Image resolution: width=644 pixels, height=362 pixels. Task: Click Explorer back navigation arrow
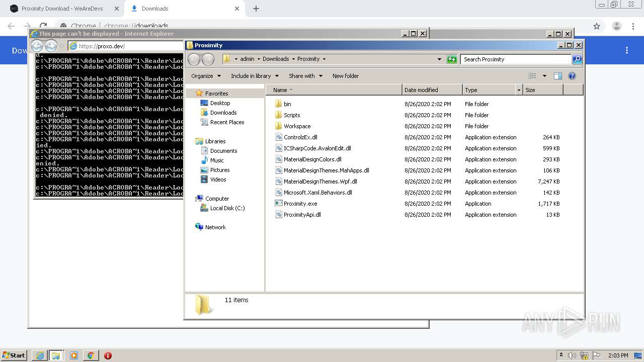(194, 59)
